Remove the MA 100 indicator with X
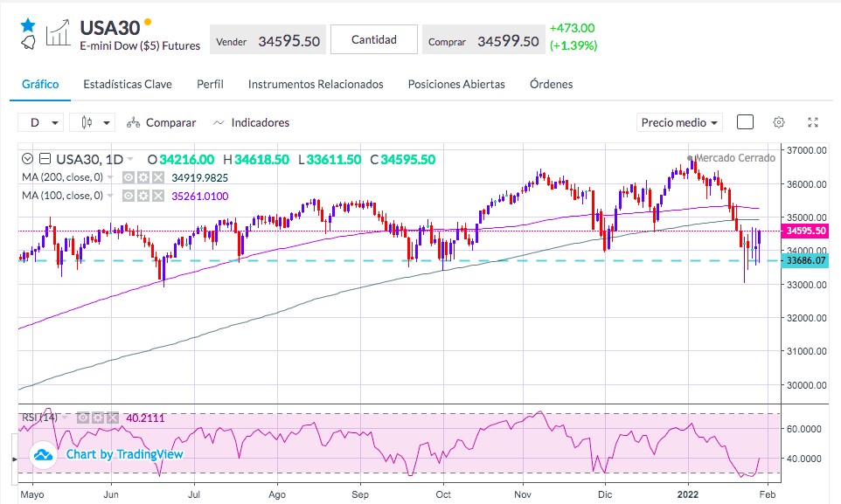841x504 pixels. tap(158, 196)
